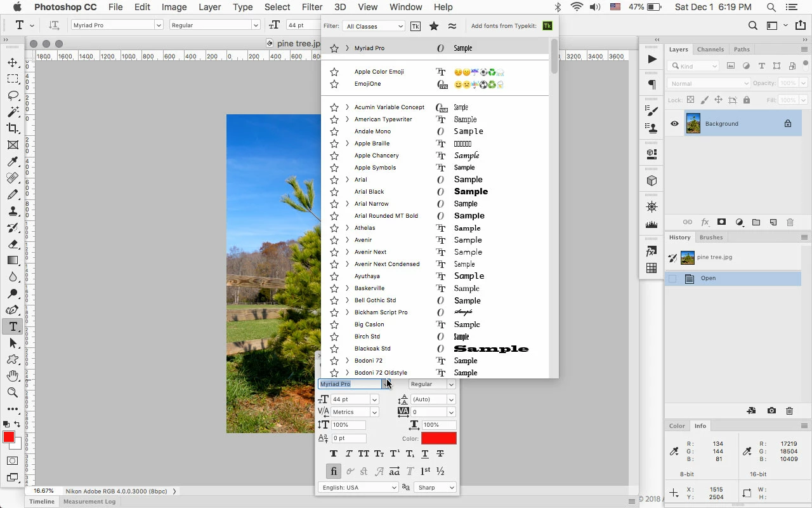Select the Hand tool
812x508 pixels.
coord(13,376)
